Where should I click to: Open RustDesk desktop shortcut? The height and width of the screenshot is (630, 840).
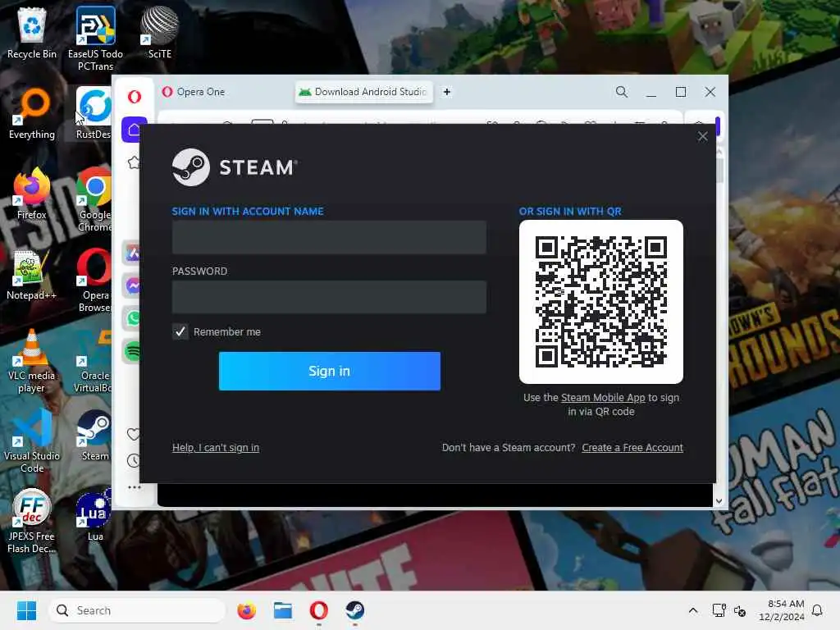coord(94,113)
